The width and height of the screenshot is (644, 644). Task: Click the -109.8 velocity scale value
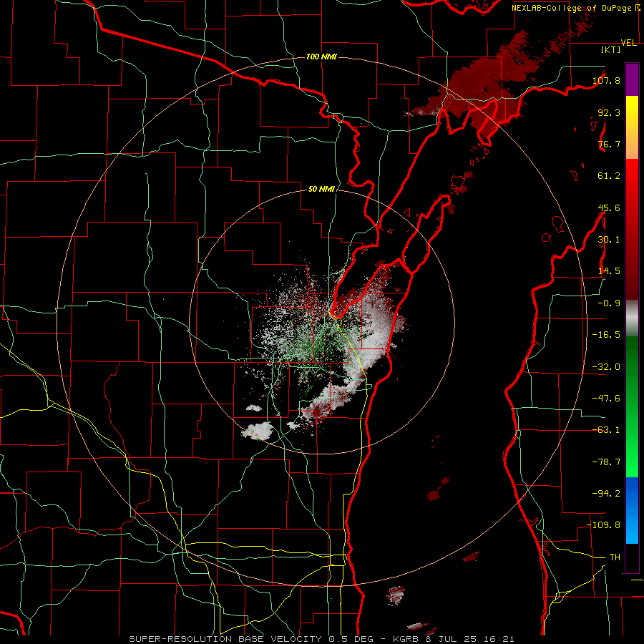pos(604,525)
